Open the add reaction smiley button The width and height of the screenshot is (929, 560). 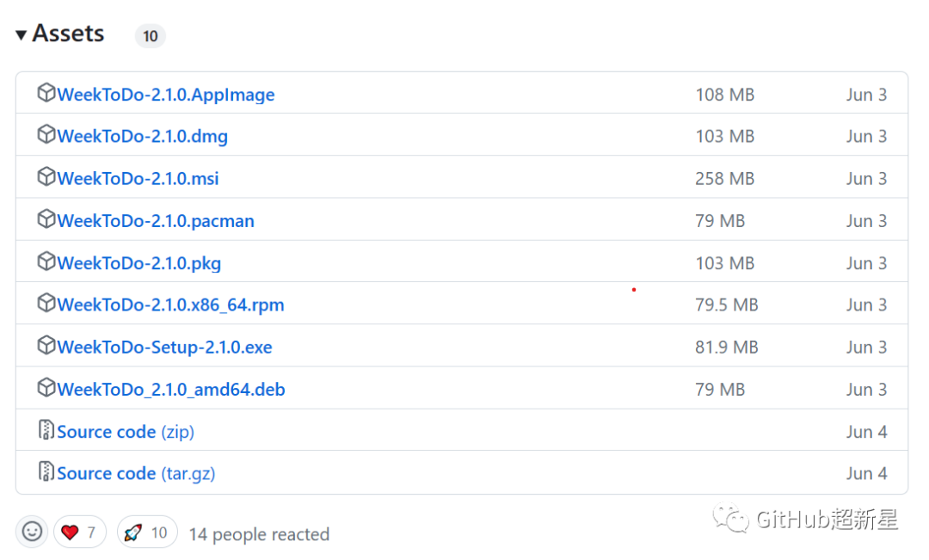click(32, 532)
